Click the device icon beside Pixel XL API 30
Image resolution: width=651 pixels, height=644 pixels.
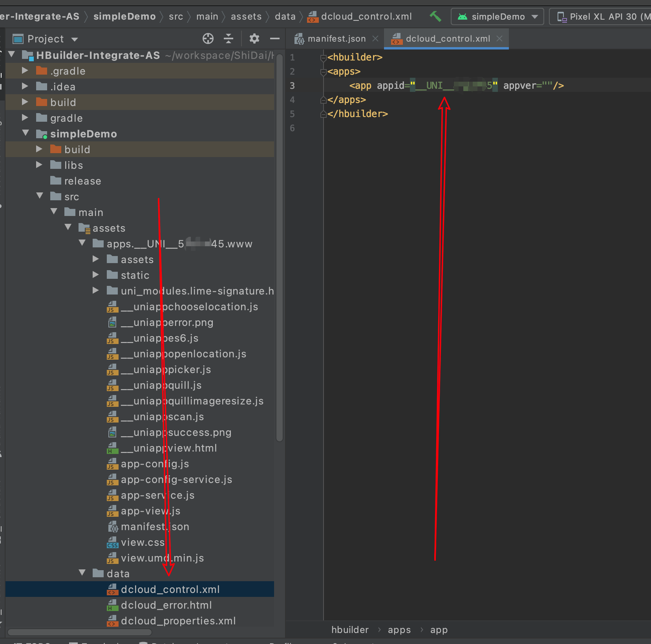coord(562,16)
